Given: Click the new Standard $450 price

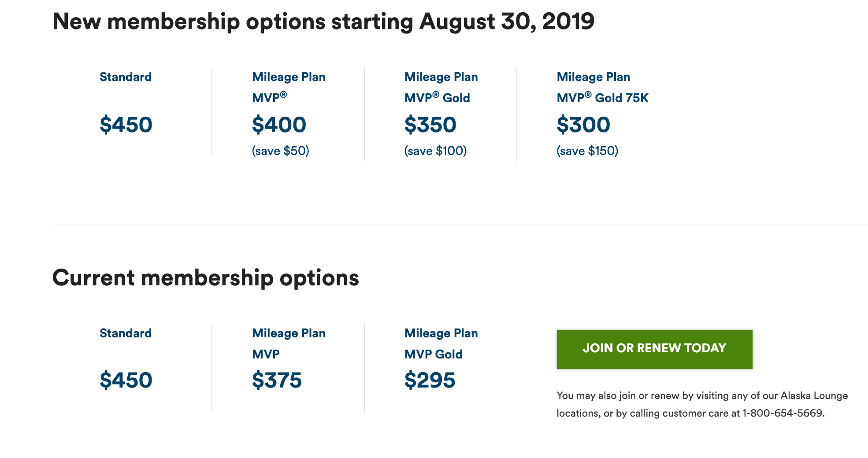Looking at the screenshot, I should (x=126, y=125).
